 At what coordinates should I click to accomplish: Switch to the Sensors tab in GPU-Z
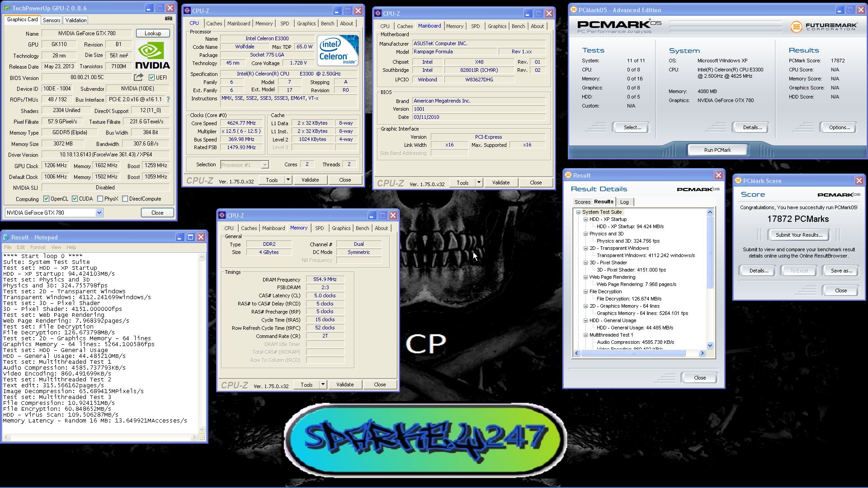(x=52, y=20)
